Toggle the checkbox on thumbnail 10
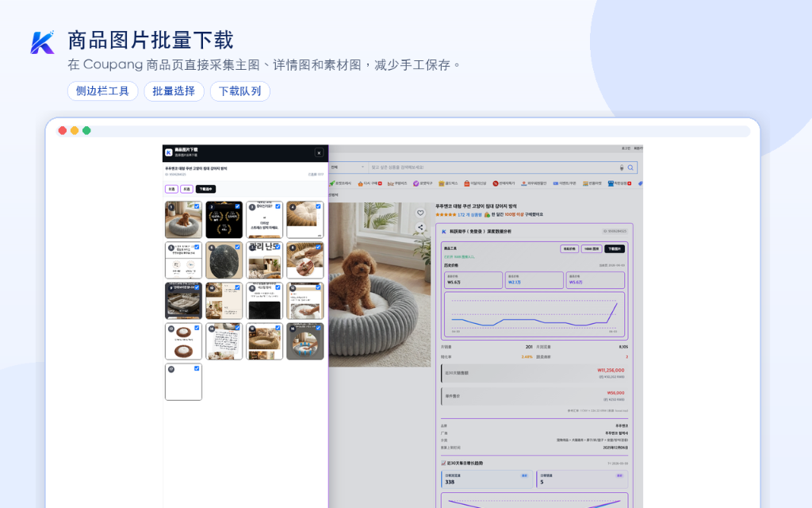Viewport: 812px width, 508px height. click(237, 287)
